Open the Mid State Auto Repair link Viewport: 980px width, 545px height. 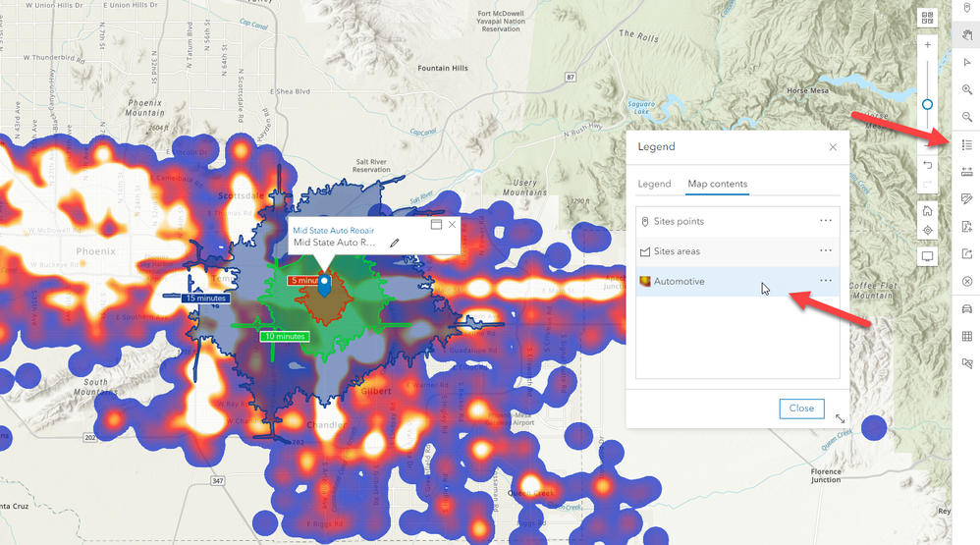333,230
